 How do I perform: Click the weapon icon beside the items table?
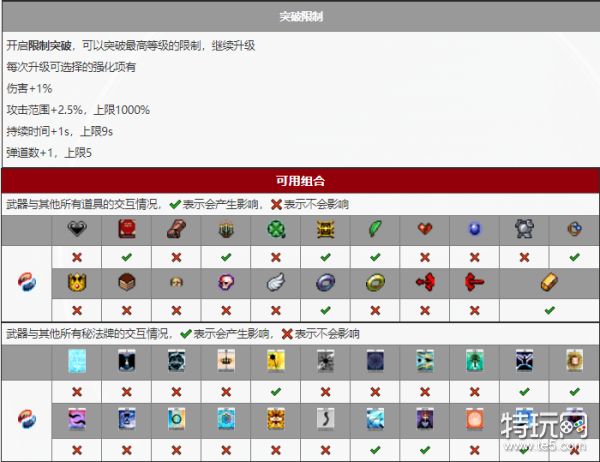pos(27,282)
